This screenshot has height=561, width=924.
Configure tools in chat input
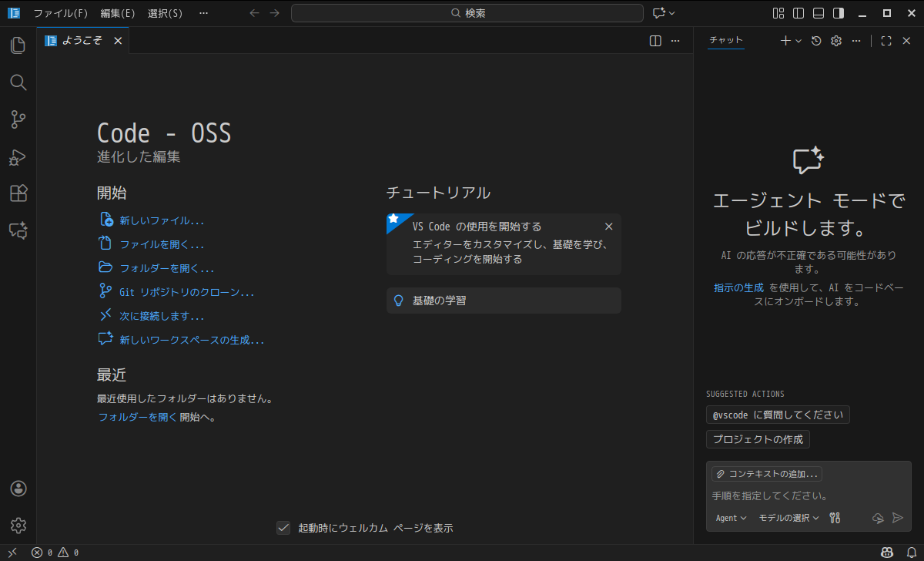pyautogui.click(x=835, y=518)
